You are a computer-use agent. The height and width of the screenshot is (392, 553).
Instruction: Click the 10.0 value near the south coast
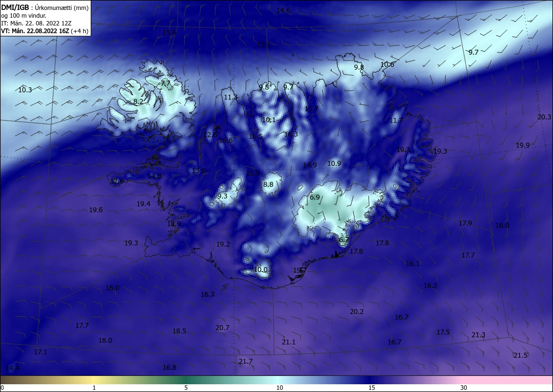pyautogui.click(x=261, y=270)
